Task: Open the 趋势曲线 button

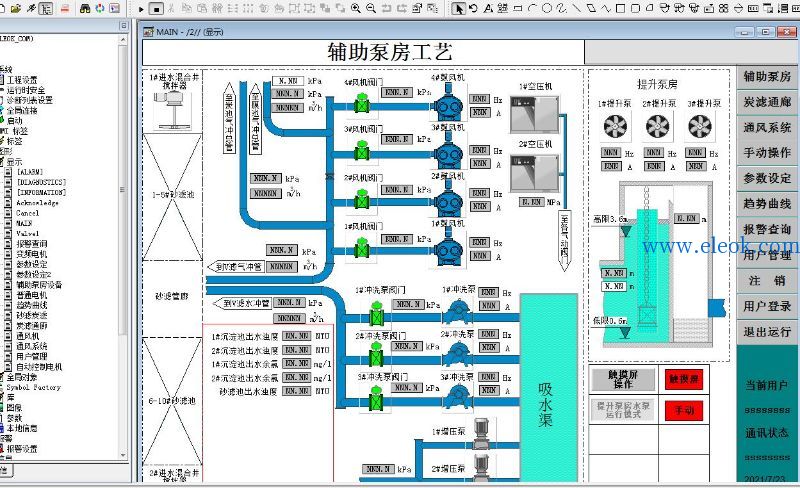Action: click(767, 204)
